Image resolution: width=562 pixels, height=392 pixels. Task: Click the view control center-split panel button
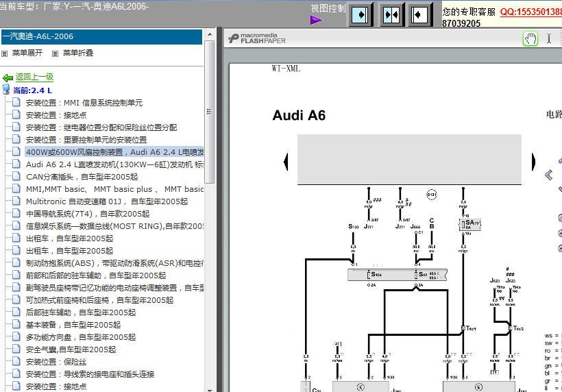point(392,14)
